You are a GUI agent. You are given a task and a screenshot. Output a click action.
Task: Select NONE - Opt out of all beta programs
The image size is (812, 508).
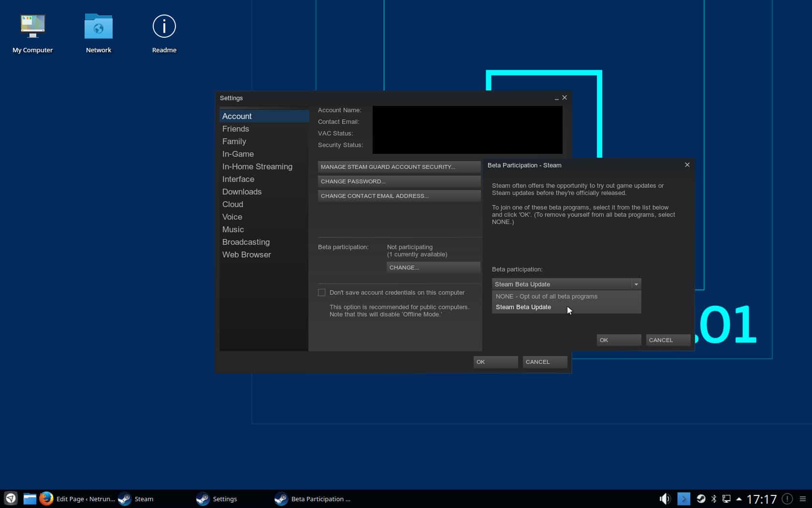coord(566,297)
